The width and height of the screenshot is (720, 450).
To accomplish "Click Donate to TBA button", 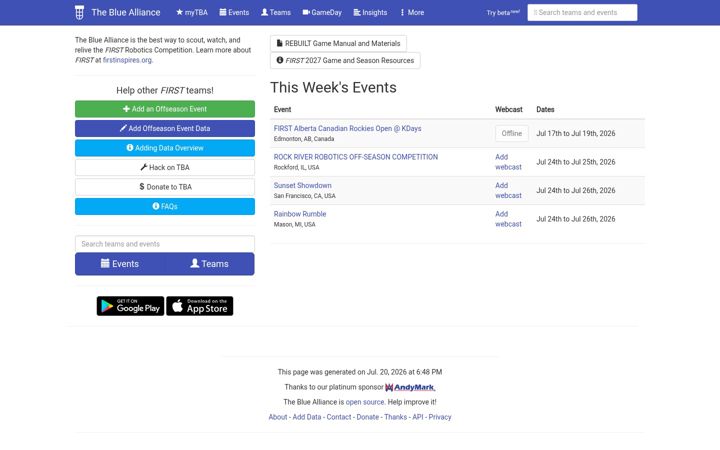I will click(x=165, y=187).
